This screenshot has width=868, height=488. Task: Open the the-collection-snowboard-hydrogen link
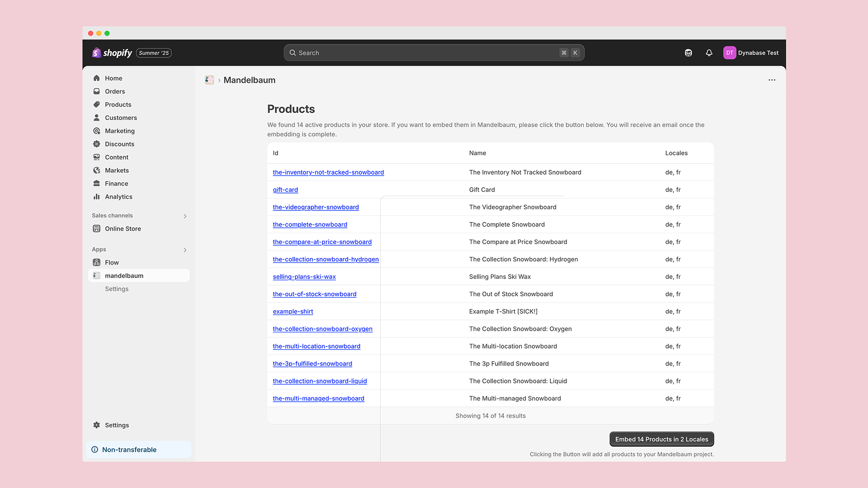(325, 259)
